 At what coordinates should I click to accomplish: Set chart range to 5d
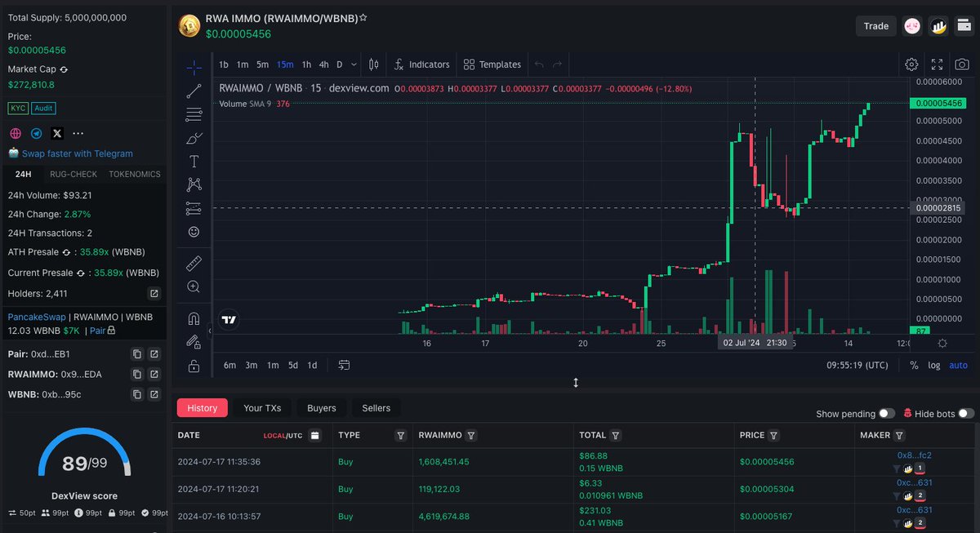tap(292, 365)
